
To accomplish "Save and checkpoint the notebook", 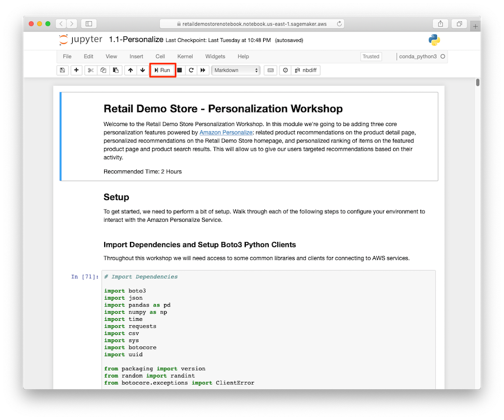I will (62, 70).
